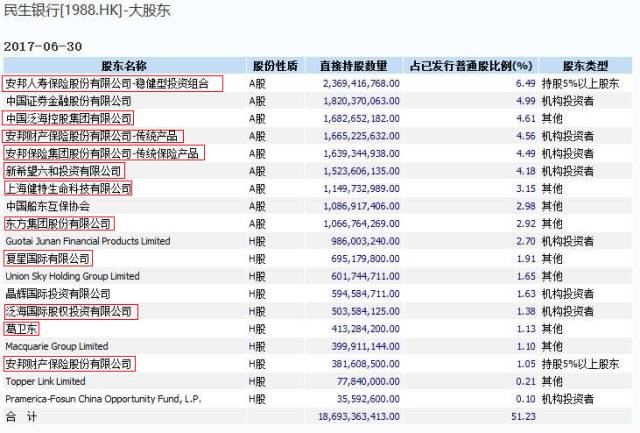Image resolution: width=640 pixels, height=433 pixels.
Task: Click the 股东类型 column header
Action: (x=585, y=66)
